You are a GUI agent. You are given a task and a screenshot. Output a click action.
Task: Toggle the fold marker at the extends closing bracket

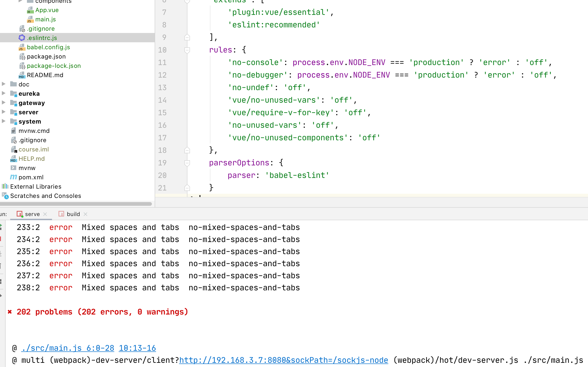187,37
